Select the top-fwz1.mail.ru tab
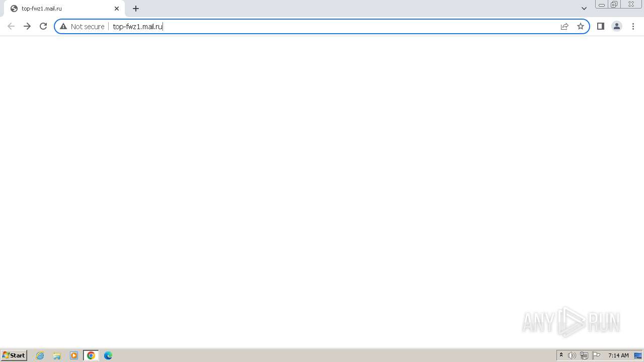 (x=64, y=9)
